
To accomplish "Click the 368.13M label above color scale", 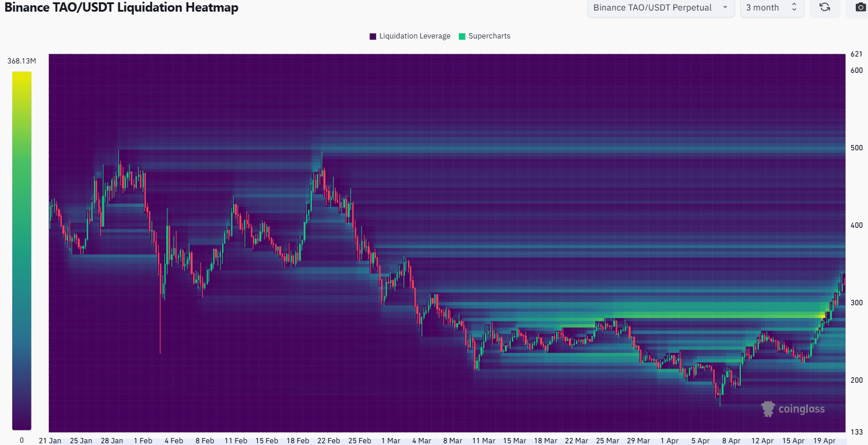I will [22, 61].
